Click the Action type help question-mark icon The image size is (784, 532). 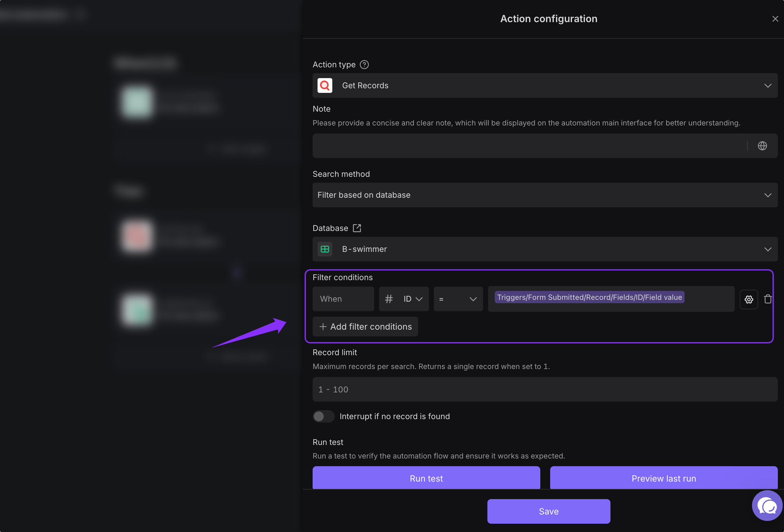(364, 64)
